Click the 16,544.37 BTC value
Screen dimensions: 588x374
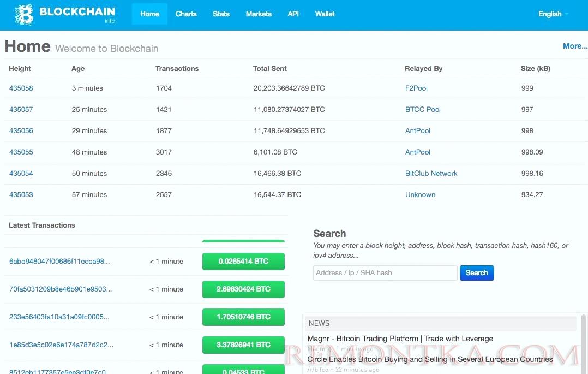(x=277, y=194)
